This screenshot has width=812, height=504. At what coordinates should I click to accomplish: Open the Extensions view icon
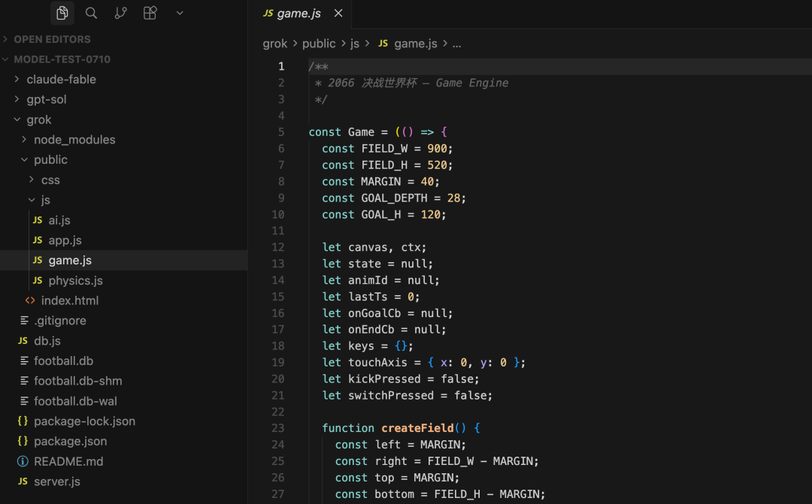pyautogui.click(x=150, y=13)
